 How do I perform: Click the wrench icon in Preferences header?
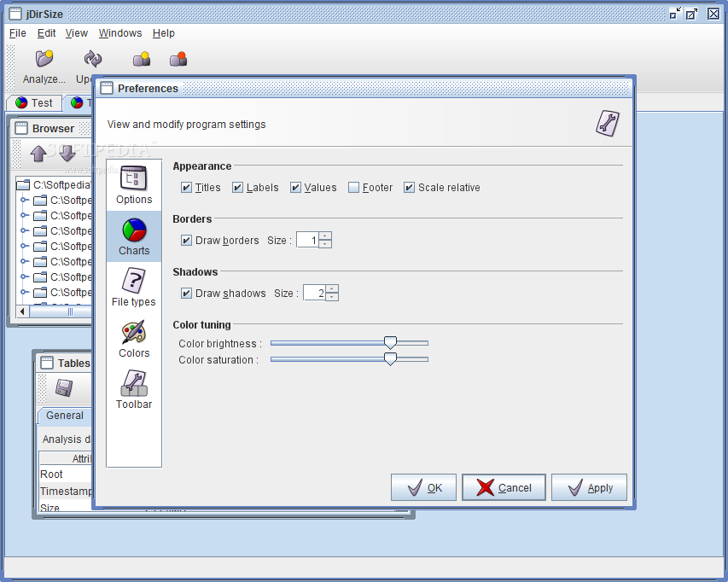point(608,124)
